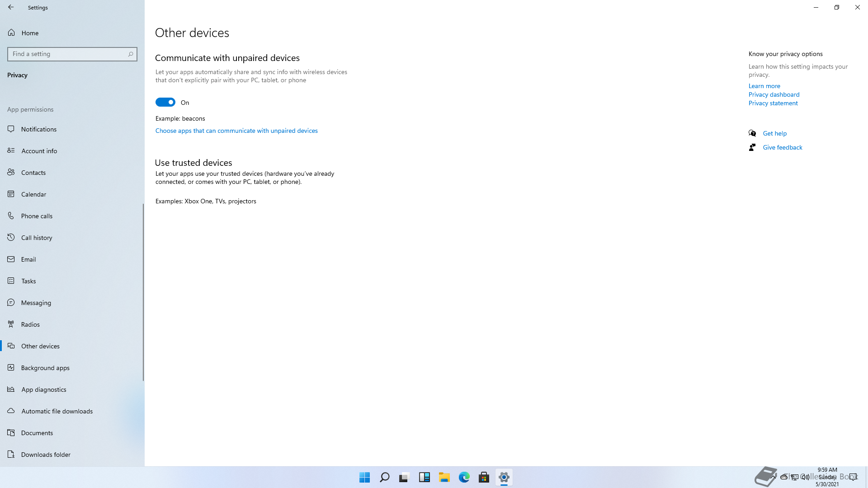Click the Phone calls icon
This screenshot has height=488, width=868.
(x=11, y=216)
